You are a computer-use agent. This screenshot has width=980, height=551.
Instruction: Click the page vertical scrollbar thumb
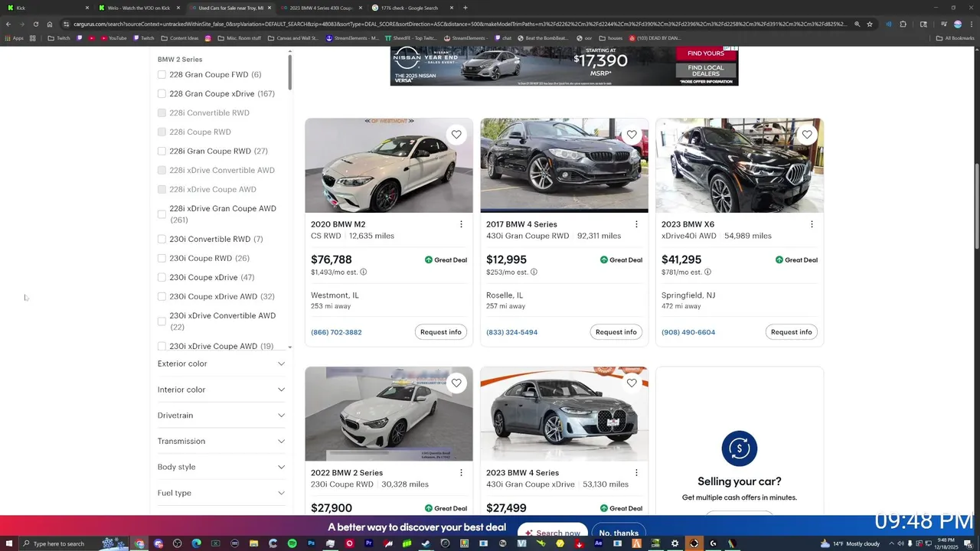[x=975, y=207]
